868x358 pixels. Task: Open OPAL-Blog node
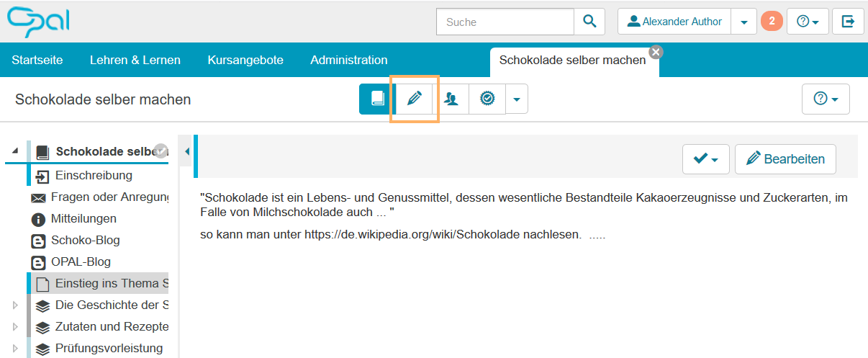pyautogui.click(x=81, y=261)
